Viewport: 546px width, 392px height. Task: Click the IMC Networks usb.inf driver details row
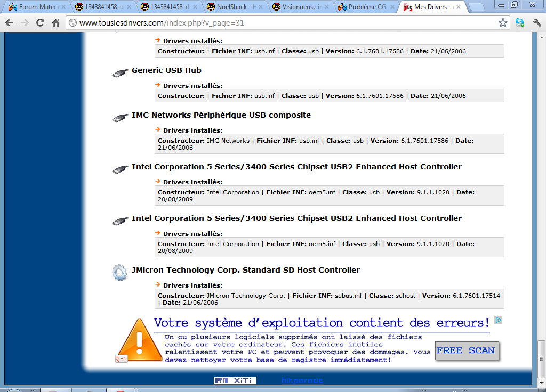330,144
